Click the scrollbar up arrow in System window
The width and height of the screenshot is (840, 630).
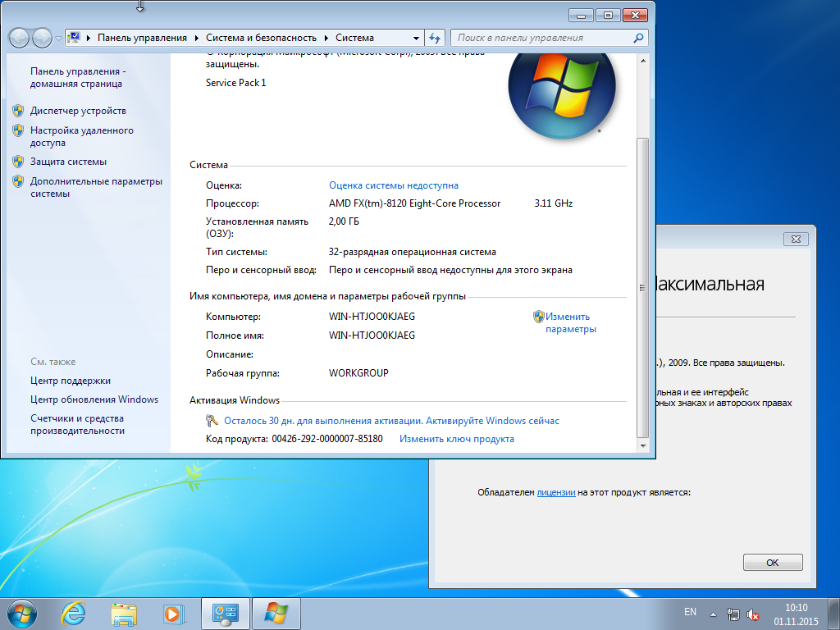643,61
